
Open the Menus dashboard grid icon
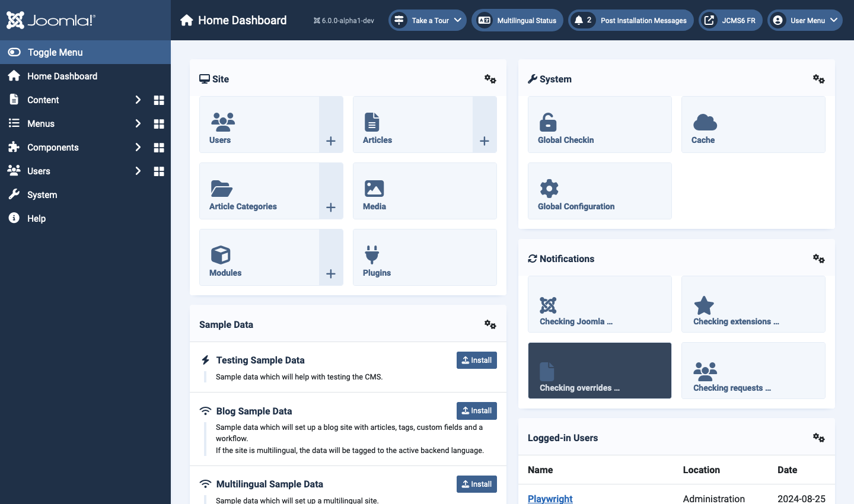[x=159, y=124]
